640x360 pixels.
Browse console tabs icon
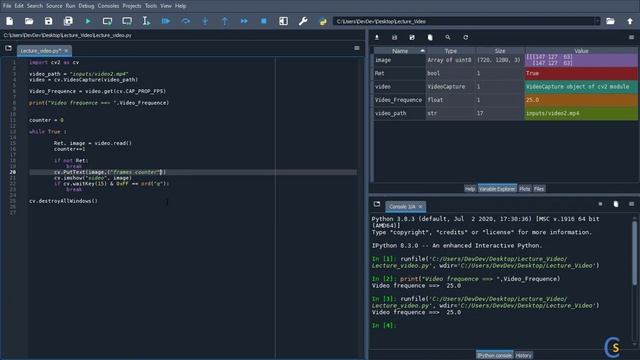[x=377, y=204]
